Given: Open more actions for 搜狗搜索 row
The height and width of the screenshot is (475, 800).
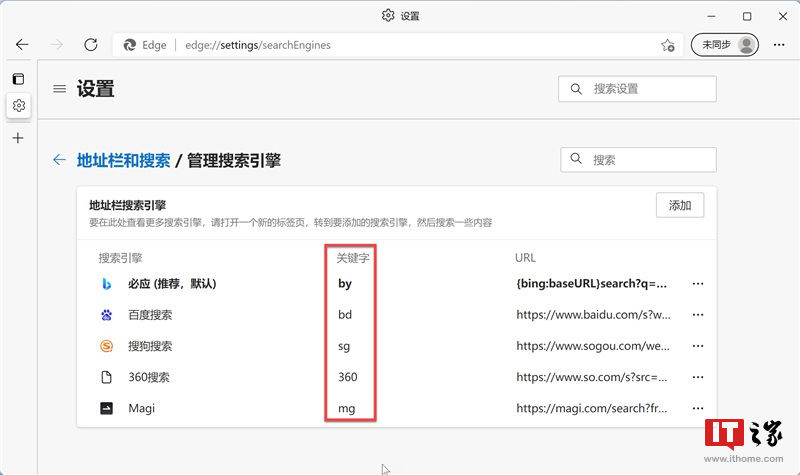Looking at the screenshot, I should pos(698,346).
